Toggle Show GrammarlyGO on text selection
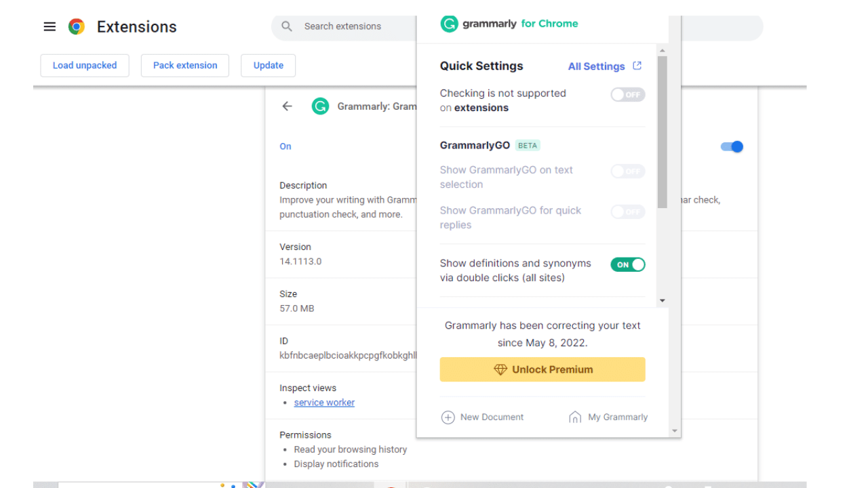Screen dimensions: 868x488 627,171
